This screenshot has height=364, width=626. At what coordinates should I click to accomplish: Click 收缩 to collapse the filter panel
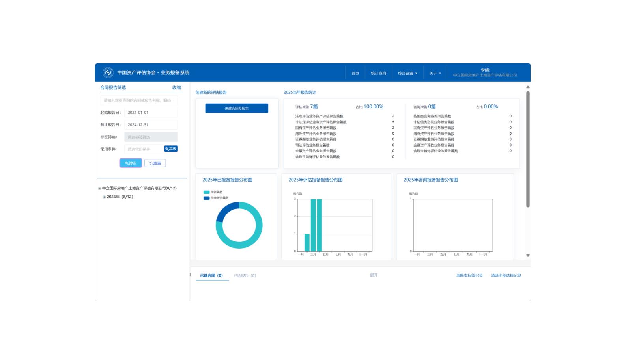pos(176,88)
